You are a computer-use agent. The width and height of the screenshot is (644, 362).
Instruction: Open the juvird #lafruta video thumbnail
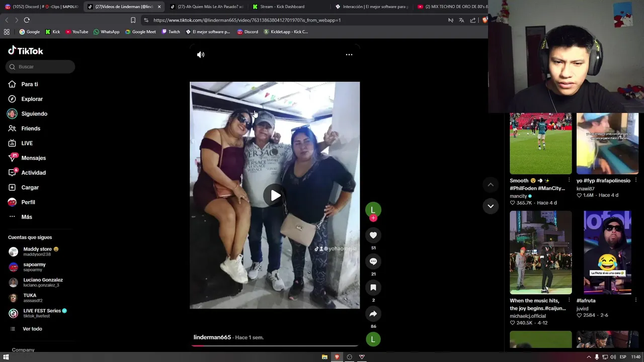point(607,252)
